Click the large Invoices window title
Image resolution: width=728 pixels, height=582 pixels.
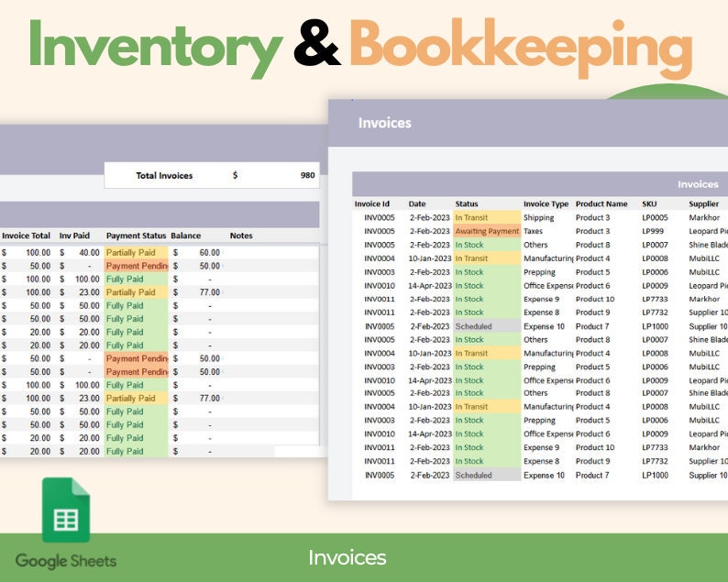point(384,123)
